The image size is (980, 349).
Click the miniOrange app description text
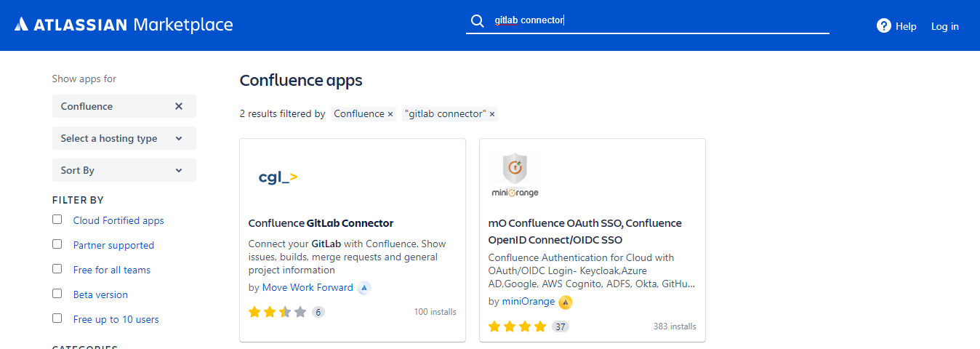[592, 270]
